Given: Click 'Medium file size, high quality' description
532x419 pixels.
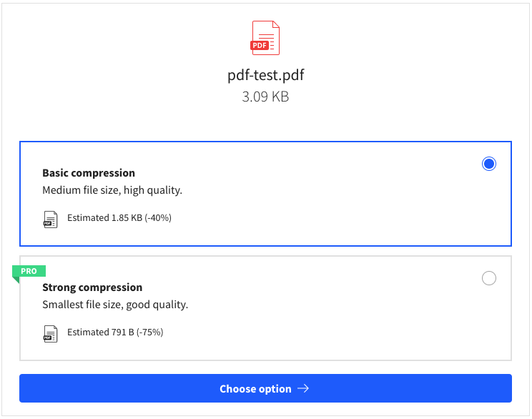Looking at the screenshot, I should (112, 190).
